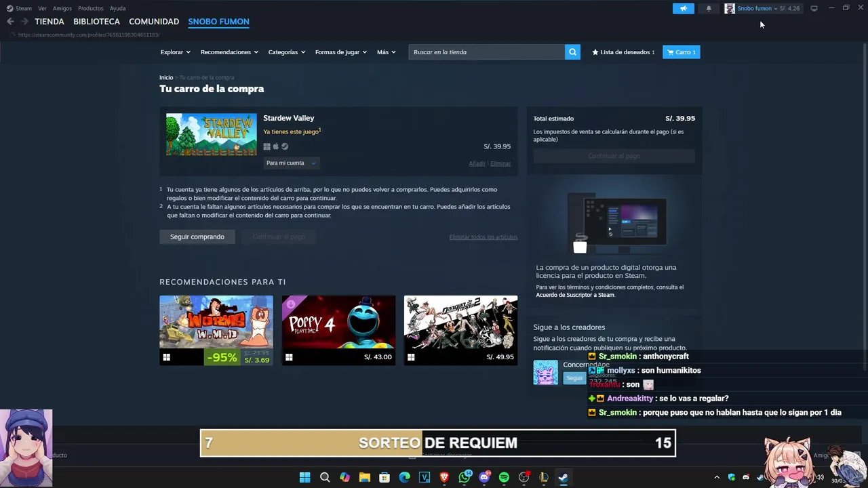Image resolution: width=868 pixels, height=488 pixels.
Task: Click the macOS platform icon under Stardew Valley
Action: [x=275, y=146]
